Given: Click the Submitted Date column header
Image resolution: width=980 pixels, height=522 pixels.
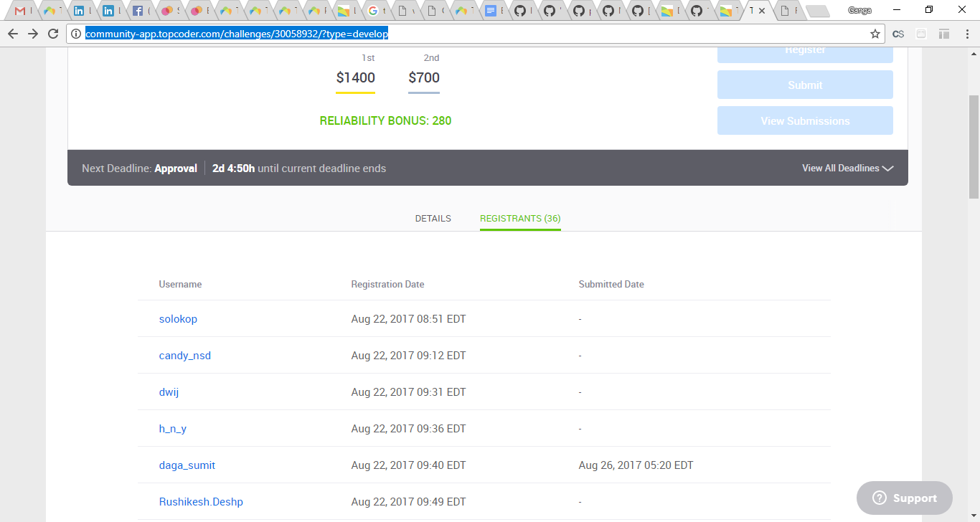Looking at the screenshot, I should tap(611, 285).
